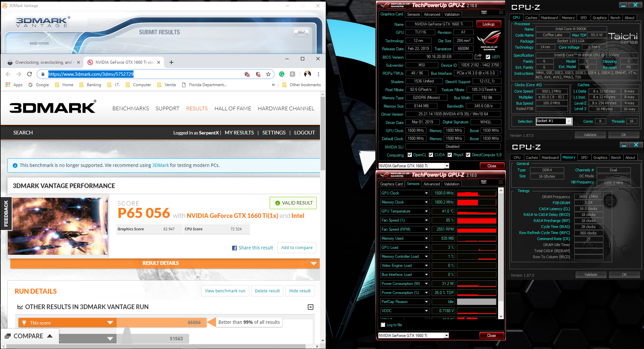The width and height of the screenshot is (644, 349).
Task: Click the BIOS export arrow icon beside UEFI
Action: (x=478, y=57)
